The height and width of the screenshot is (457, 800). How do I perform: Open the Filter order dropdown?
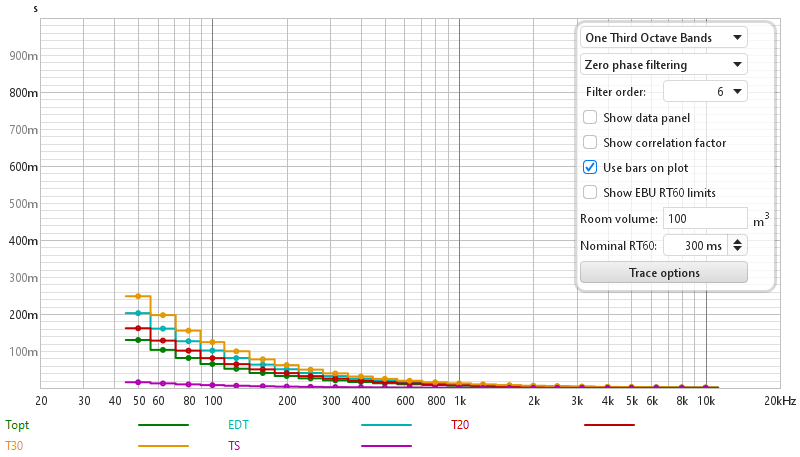(x=706, y=92)
